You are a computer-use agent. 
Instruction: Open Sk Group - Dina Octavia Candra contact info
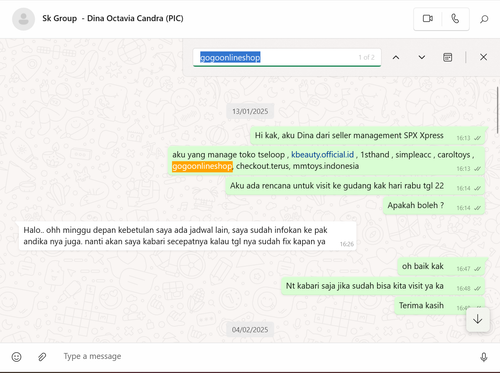[113, 18]
